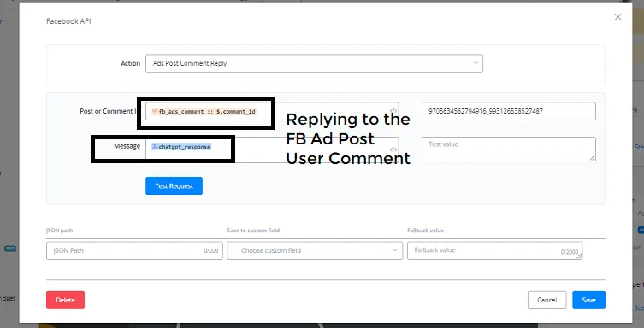Click the Test Request button

[174, 185]
